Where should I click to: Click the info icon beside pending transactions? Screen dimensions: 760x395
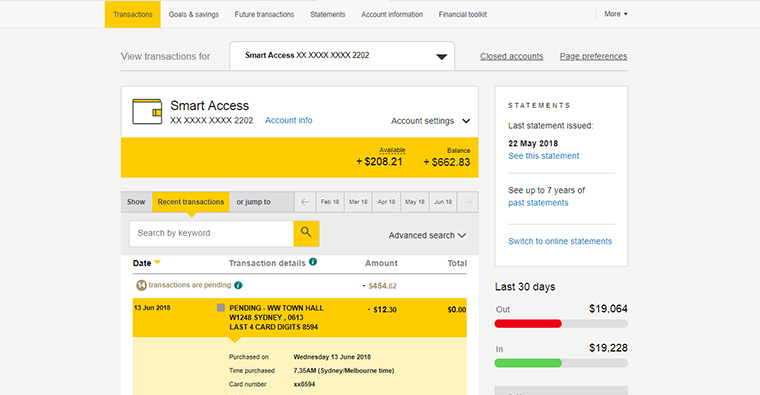point(238,285)
